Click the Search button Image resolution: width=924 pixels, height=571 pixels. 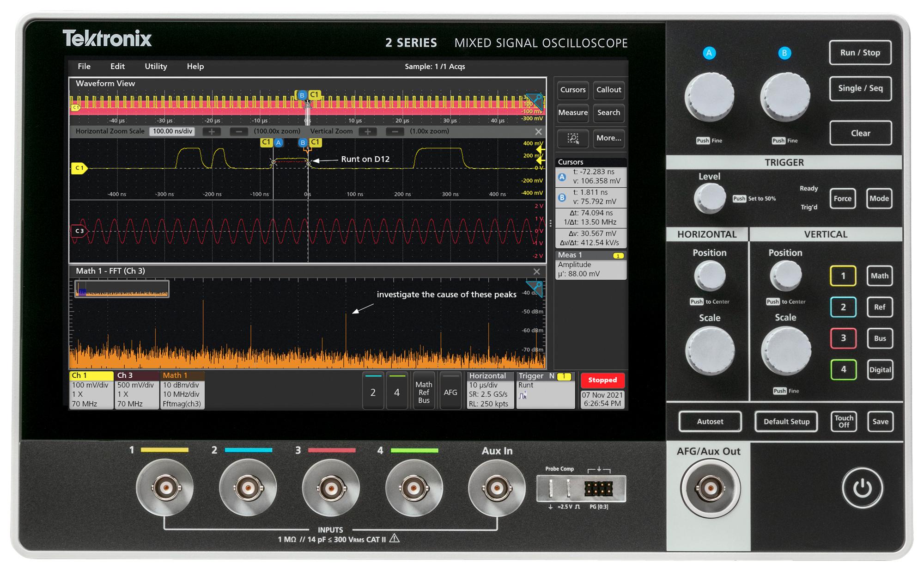coord(609,113)
